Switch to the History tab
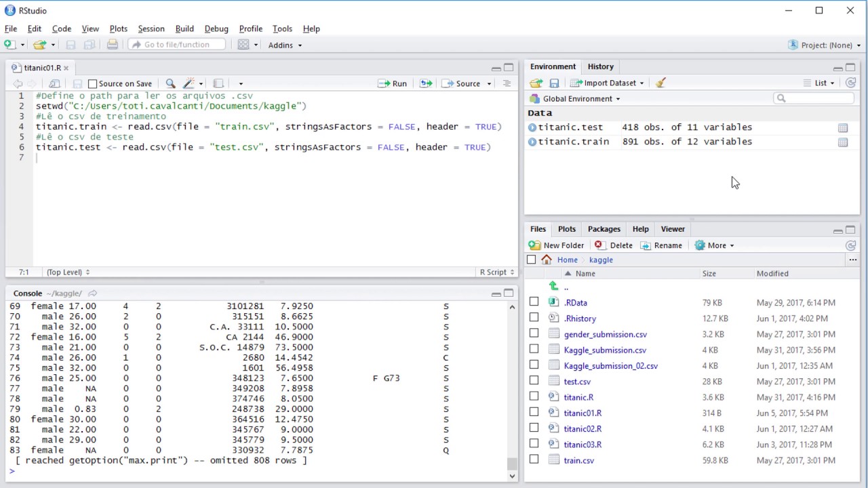Viewport: 868px width, 488px height. [600, 66]
